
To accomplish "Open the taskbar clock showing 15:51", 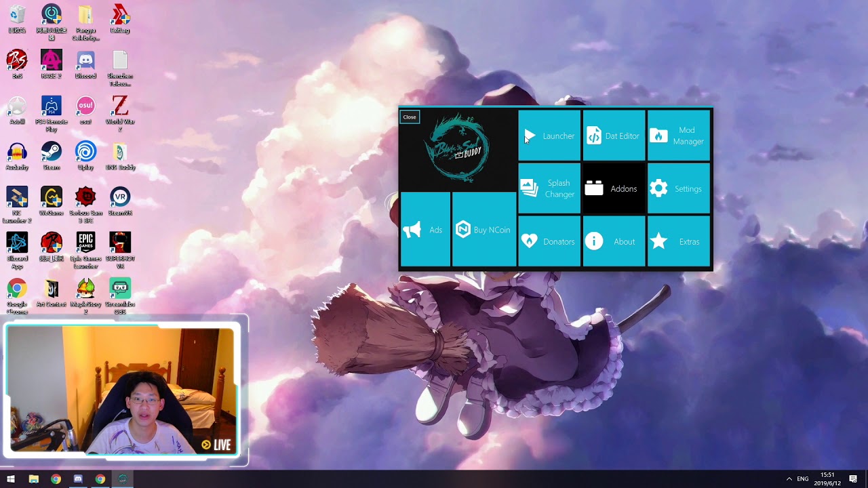I will 827,479.
